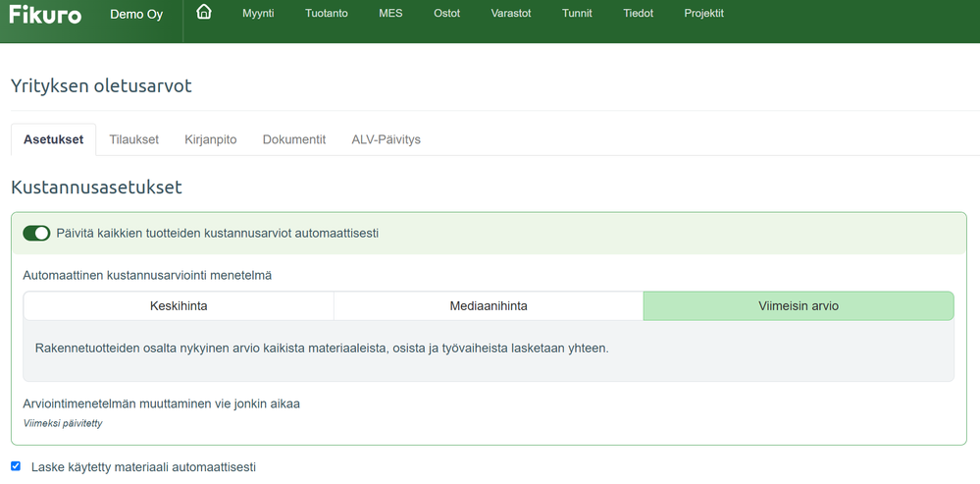Switch to the Dokumentit tab

(x=293, y=139)
